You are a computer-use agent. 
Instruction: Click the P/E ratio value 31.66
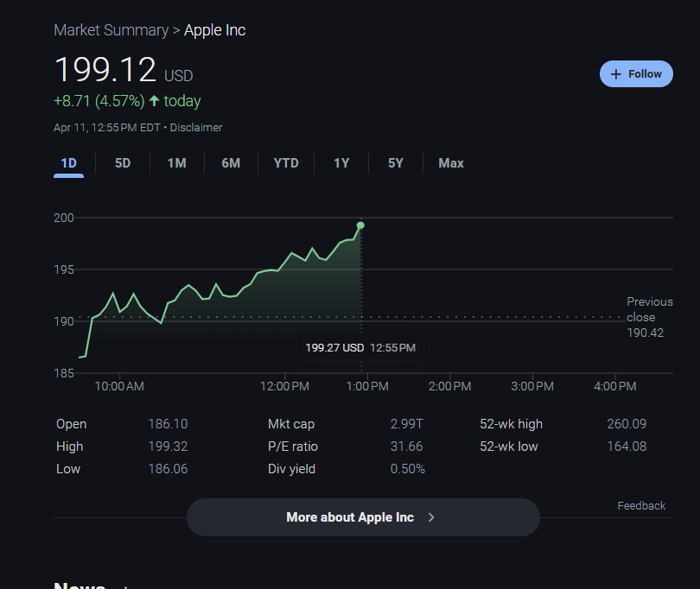[x=406, y=446]
